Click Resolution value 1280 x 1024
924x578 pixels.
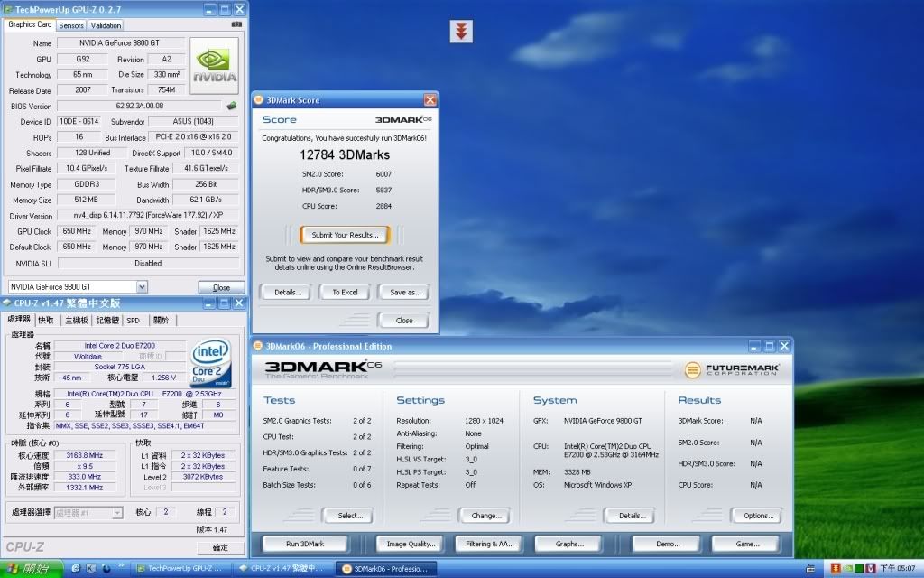(484, 421)
